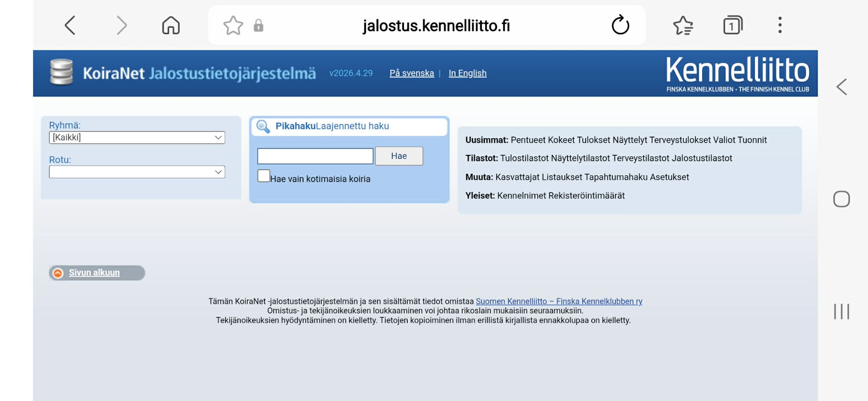Reload the page with the refresh icon

coord(620,25)
